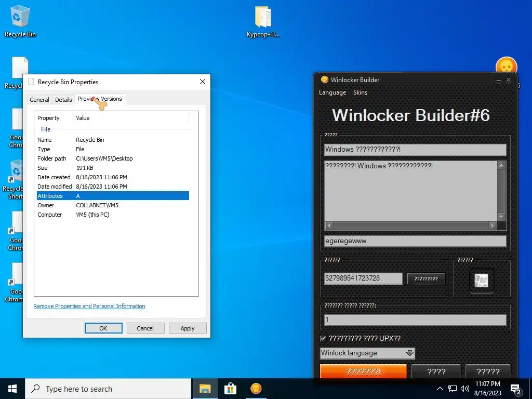This screenshot has width=532, height=399.
Task: Switch to the Previous Versions tab
Action: click(x=100, y=99)
